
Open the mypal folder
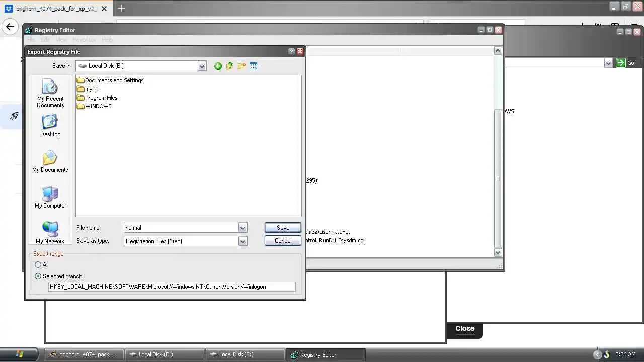pyautogui.click(x=88, y=89)
